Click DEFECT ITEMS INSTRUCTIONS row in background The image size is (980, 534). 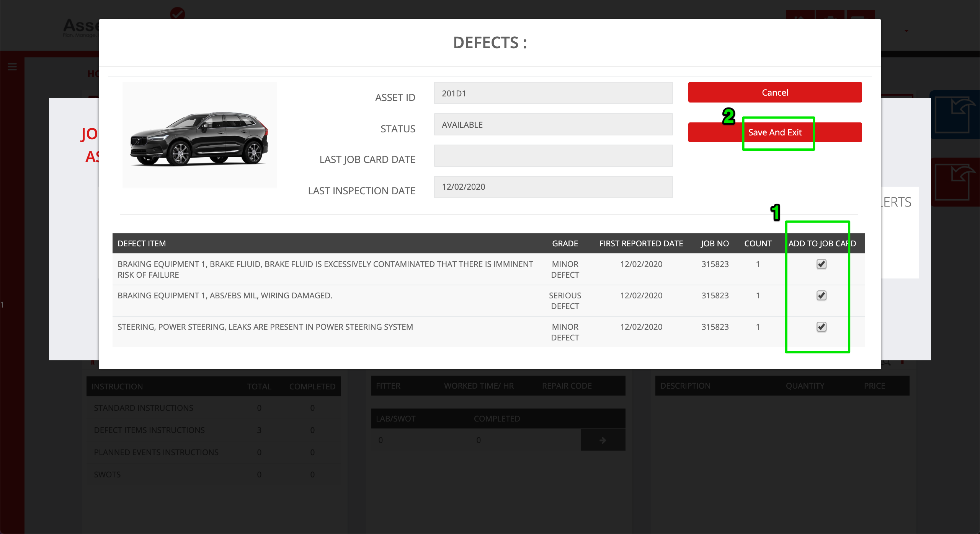coord(214,430)
